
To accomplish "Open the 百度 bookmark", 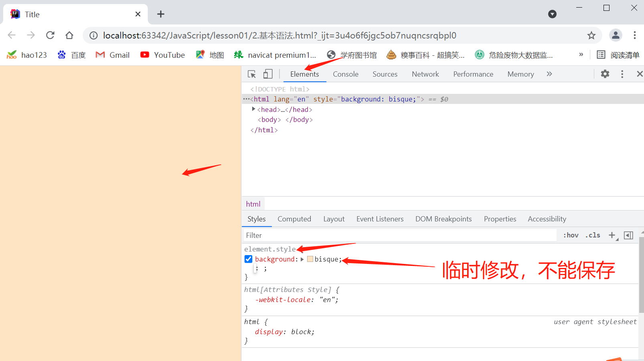I will pos(72,55).
